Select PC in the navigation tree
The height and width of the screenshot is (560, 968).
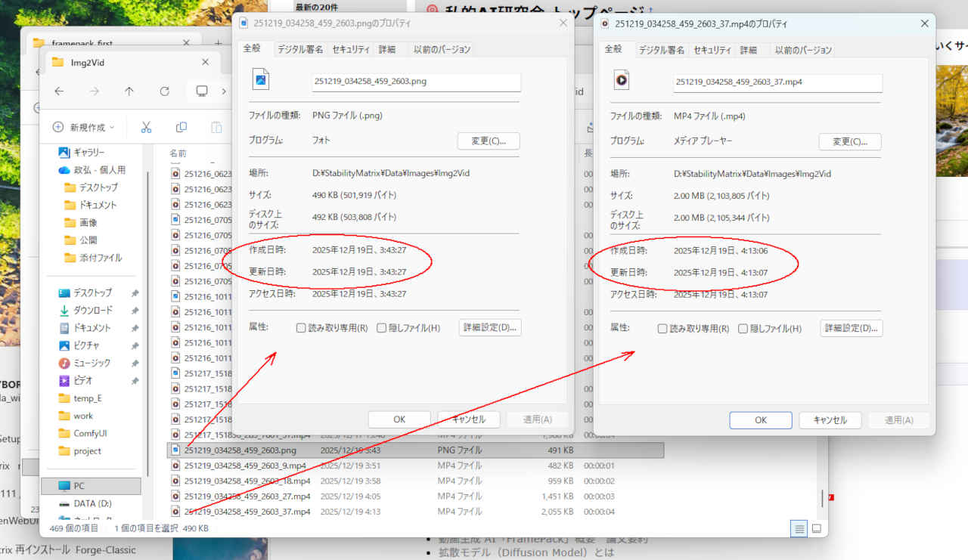click(x=79, y=486)
